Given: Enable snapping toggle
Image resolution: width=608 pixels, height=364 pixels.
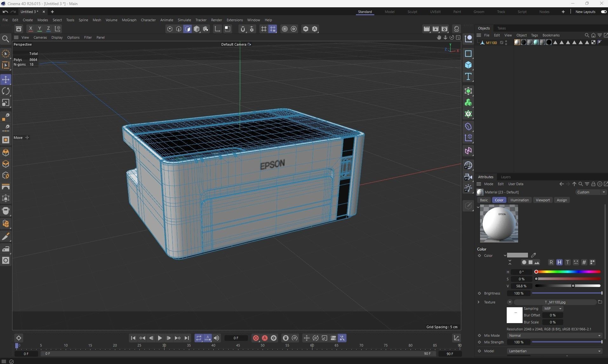Looking at the screenshot, I should click(x=243, y=29).
